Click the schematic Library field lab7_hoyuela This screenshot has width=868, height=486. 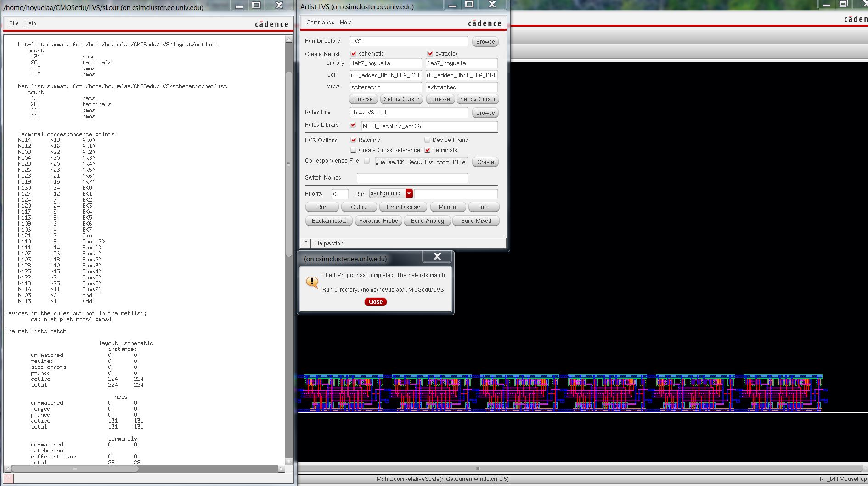pos(386,63)
